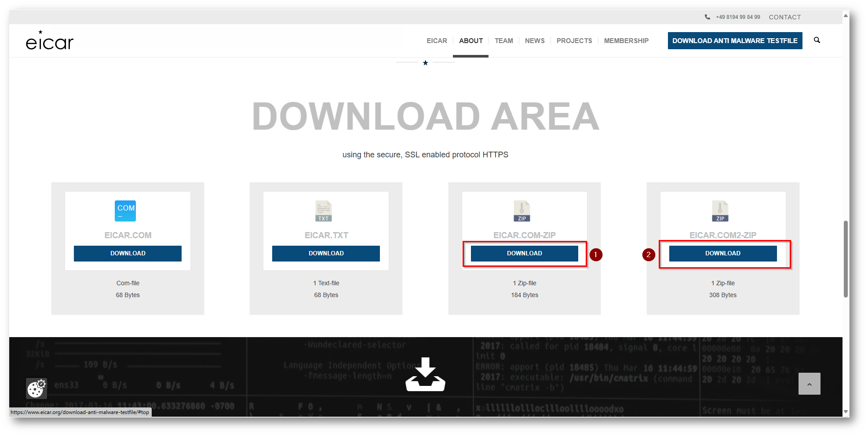The image size is (868, 436).
Task: Click the browser scrollbar down arrow
Action: (846, 412)
